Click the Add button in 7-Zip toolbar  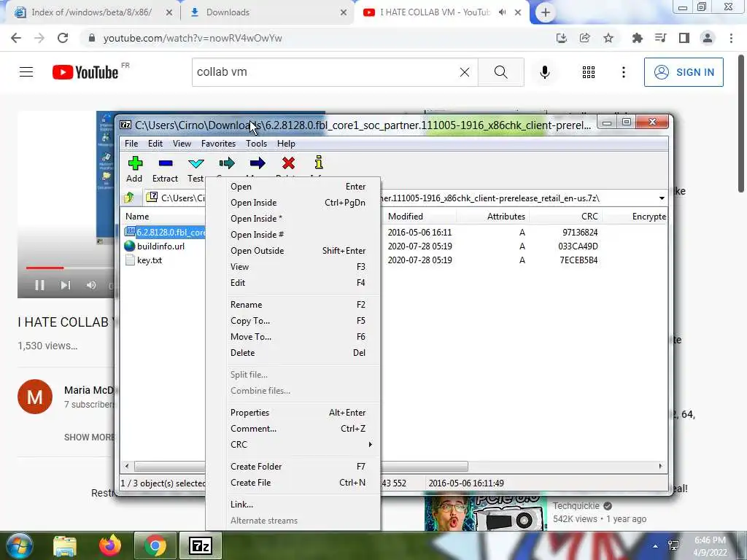coord(135,169)
